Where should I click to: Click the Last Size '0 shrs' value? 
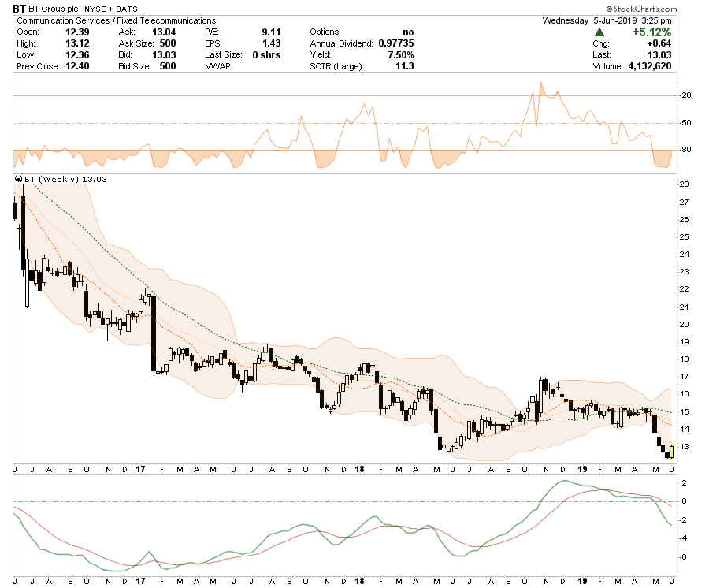pos(266,54)
